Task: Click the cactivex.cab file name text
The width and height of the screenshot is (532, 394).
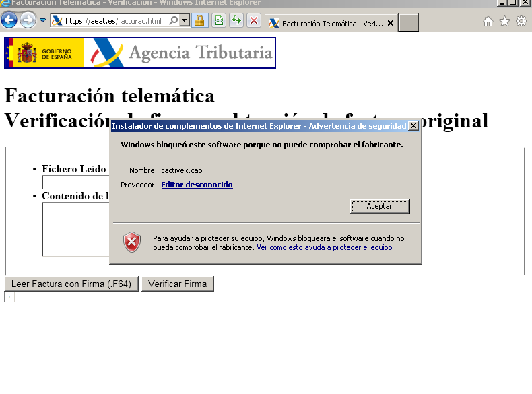Action: coord(182,170)
